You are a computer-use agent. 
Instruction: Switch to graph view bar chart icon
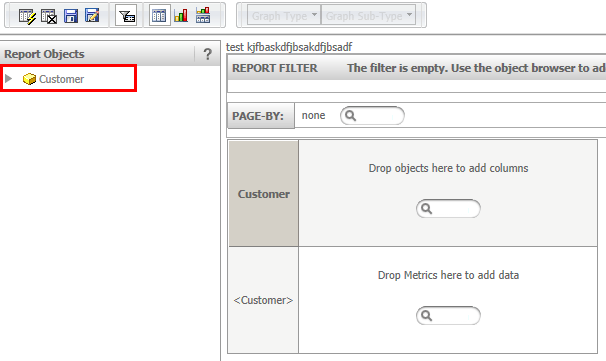click(x=181, y=16)
